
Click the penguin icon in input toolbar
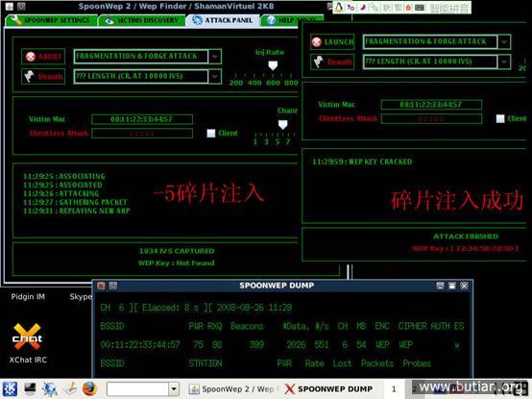coord(338,8)
